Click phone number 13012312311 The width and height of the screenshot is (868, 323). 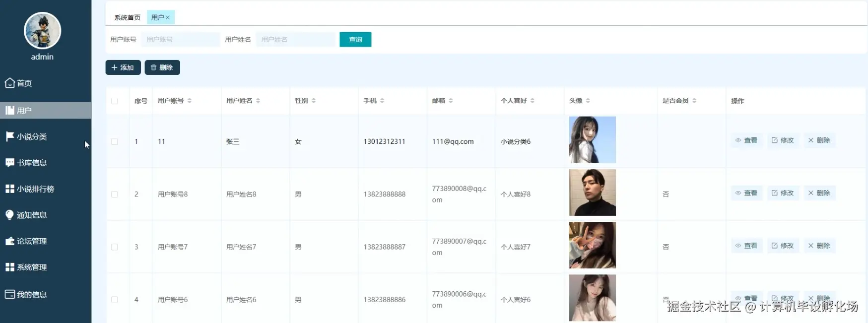[x=384, y=141]
